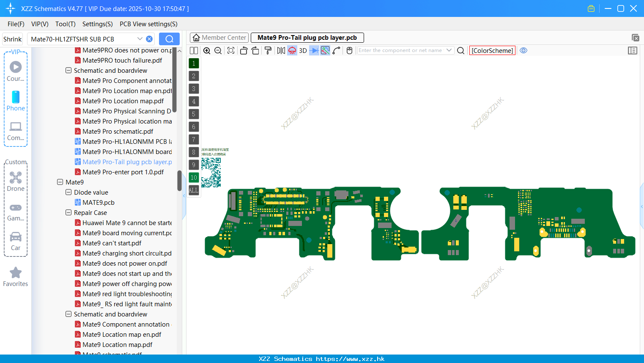Click the gift box icon in title bar
The image size is (644, 363).
(x=591, y=8)
